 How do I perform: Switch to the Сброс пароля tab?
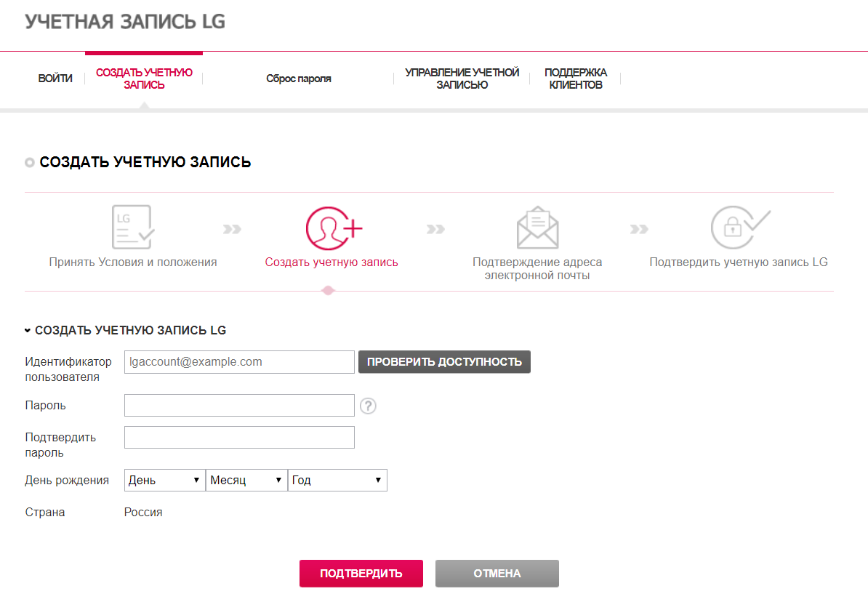tap(298, 79)
